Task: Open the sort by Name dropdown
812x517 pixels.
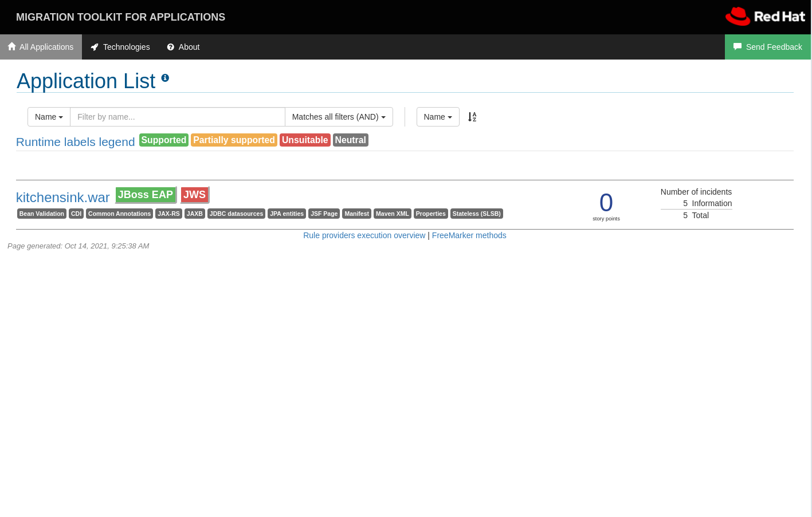Action: (438, 117)
